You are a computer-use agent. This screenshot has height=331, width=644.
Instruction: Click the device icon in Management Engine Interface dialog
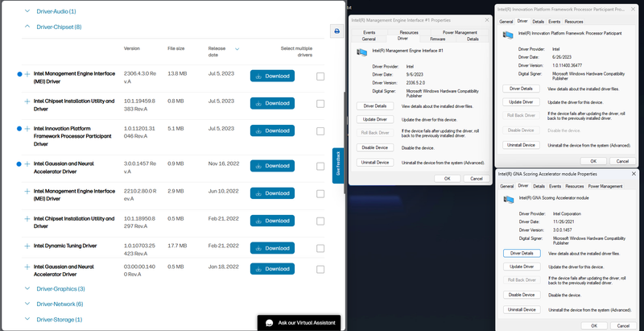[361, 52]
